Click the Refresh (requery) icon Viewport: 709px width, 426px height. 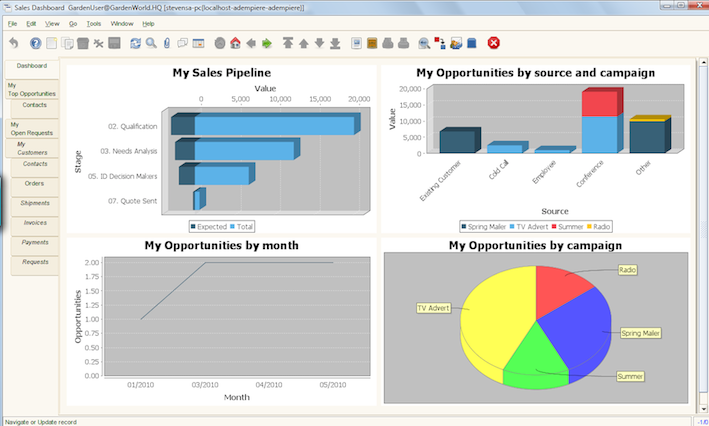(x=134, y=43)
